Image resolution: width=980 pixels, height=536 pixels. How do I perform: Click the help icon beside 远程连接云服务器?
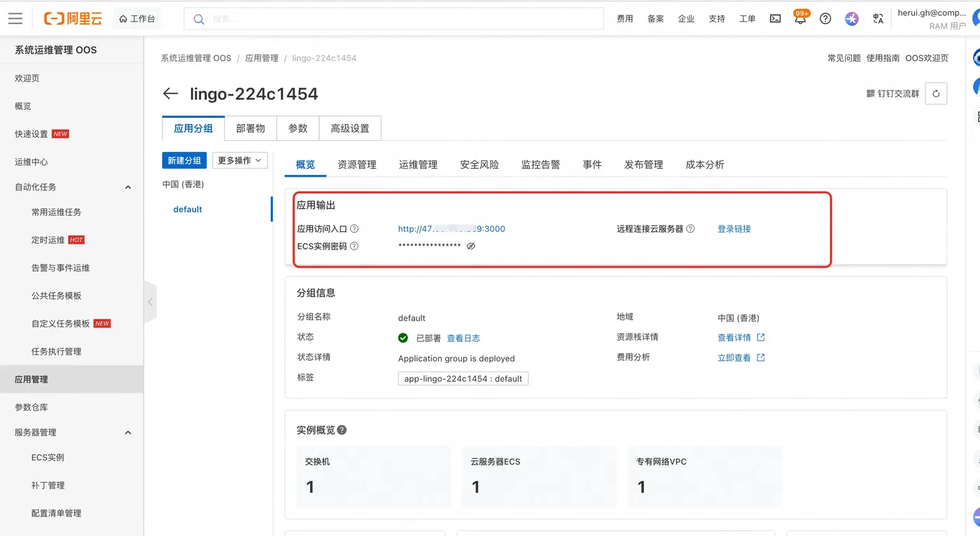pyautogui.click(x=690, y=229)
